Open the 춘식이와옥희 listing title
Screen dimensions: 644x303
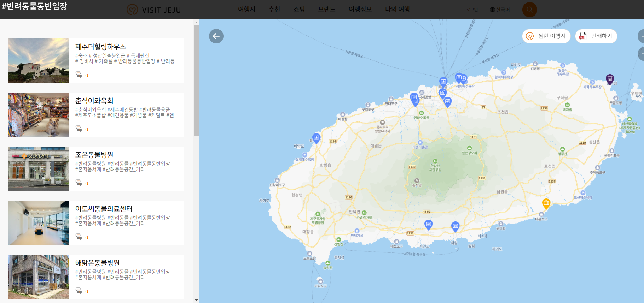(94, 101)
